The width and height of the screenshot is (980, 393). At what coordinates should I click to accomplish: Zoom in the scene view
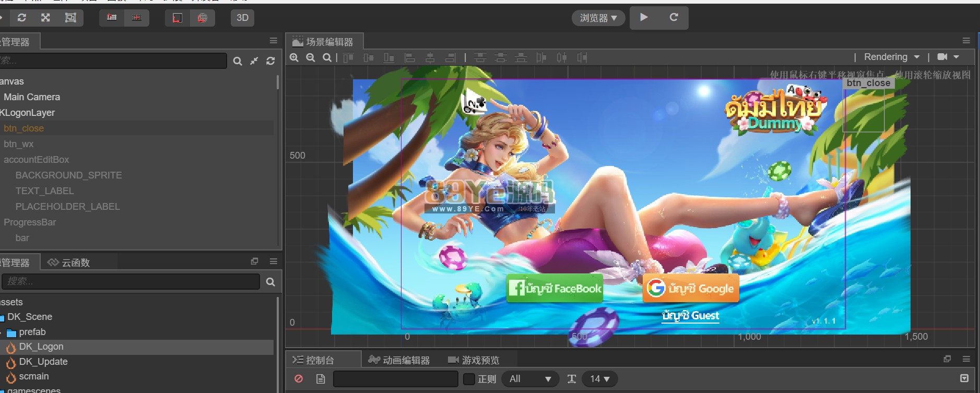(x=294, y=57)
